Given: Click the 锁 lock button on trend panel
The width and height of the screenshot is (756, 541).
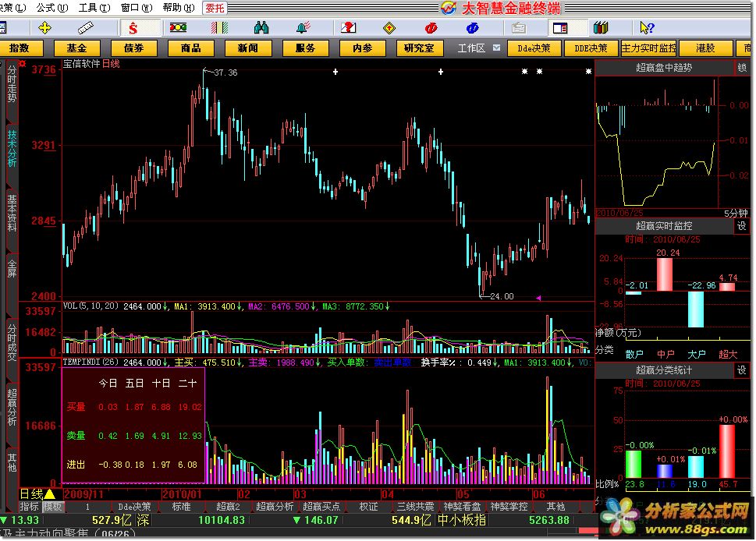Looking at the screenshot, I should coord(742,68).
